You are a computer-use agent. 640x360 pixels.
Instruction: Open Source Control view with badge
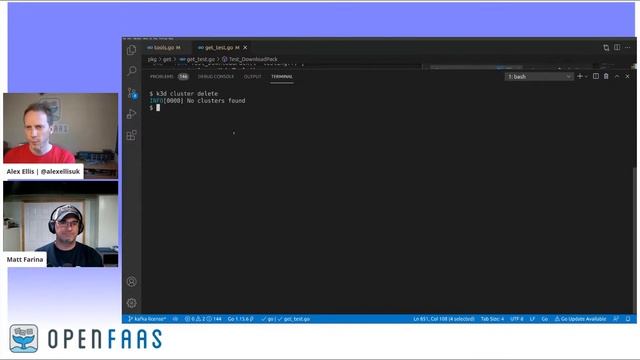click(132, 93)
